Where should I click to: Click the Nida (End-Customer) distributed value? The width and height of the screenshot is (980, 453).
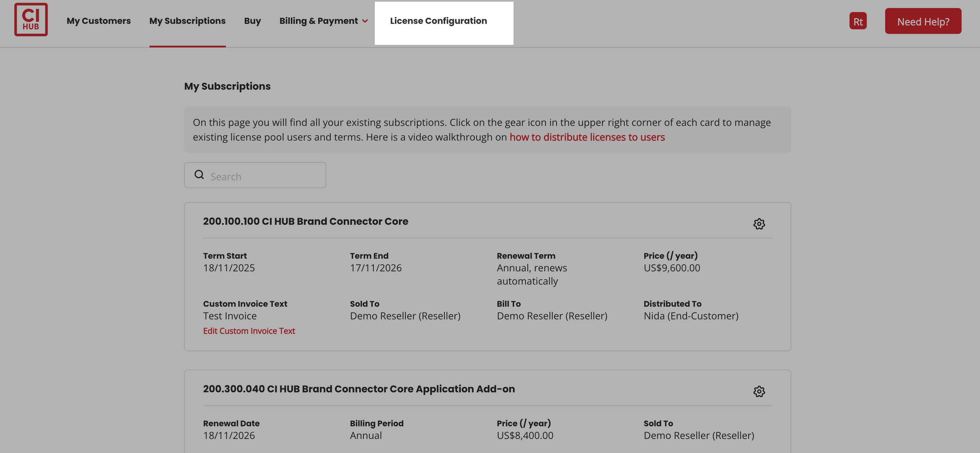691,316
